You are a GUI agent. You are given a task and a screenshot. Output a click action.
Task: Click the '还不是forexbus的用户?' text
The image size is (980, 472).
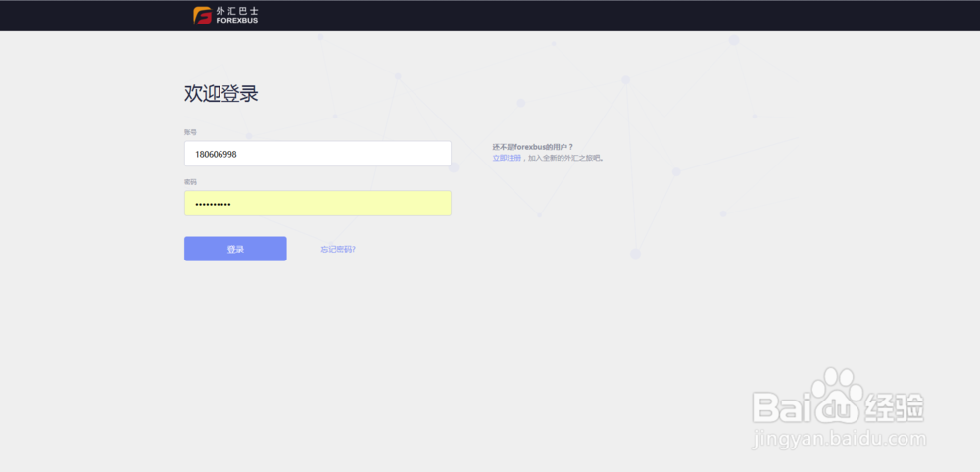[532, 147]
